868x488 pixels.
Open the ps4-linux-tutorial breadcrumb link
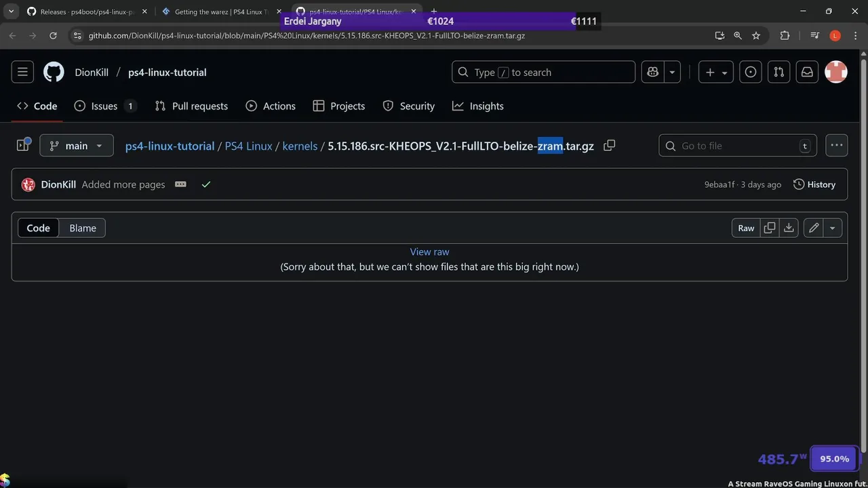click(170, 146)
